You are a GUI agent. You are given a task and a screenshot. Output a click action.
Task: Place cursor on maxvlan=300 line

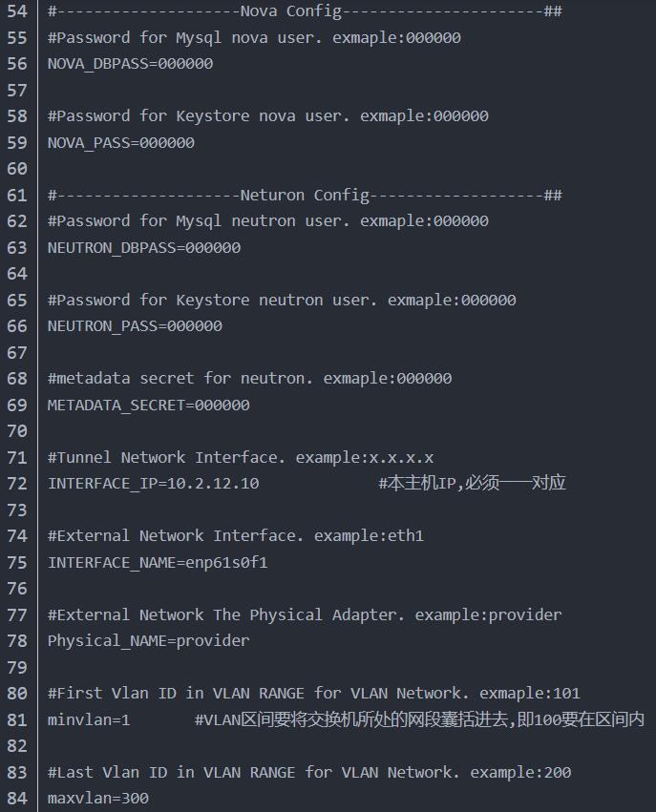pyautogui.click(x=97, y=799)
